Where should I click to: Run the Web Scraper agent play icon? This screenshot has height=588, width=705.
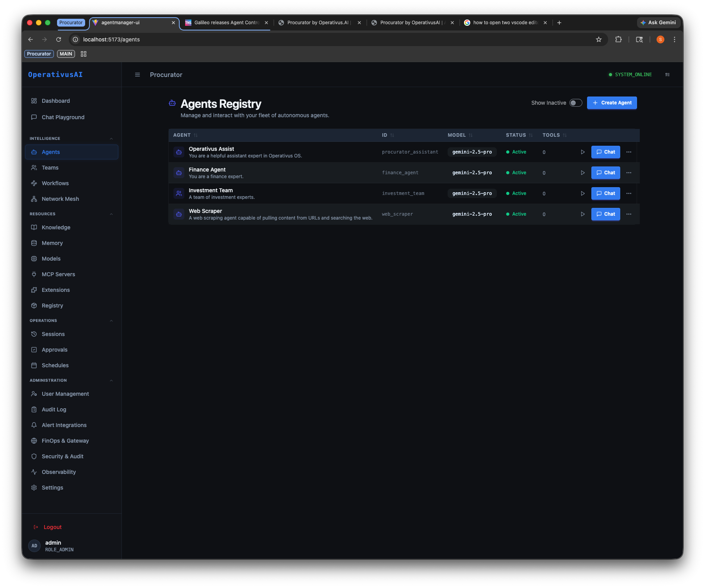(582, 214)
